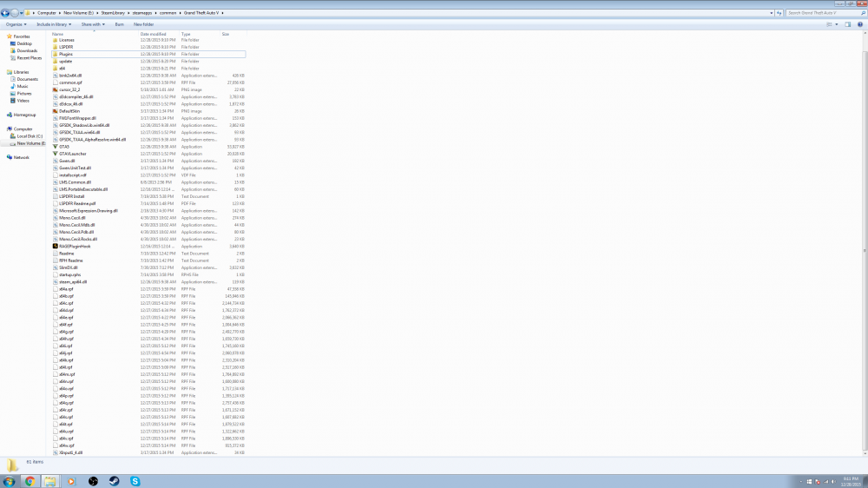
Task: Select the LSPDFR folder icon
Action: point(56,47)
